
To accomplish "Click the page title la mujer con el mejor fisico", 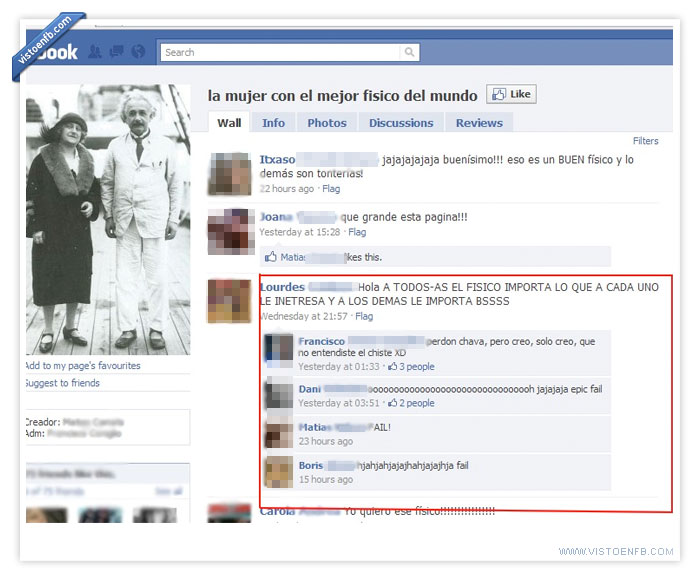I will [342, 96].
